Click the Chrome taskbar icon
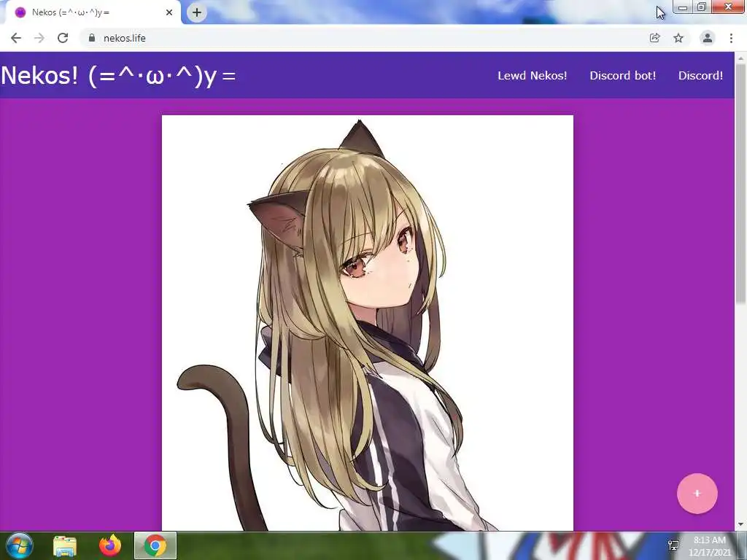Viewport: 747px width, 560px height. [155, 545]
